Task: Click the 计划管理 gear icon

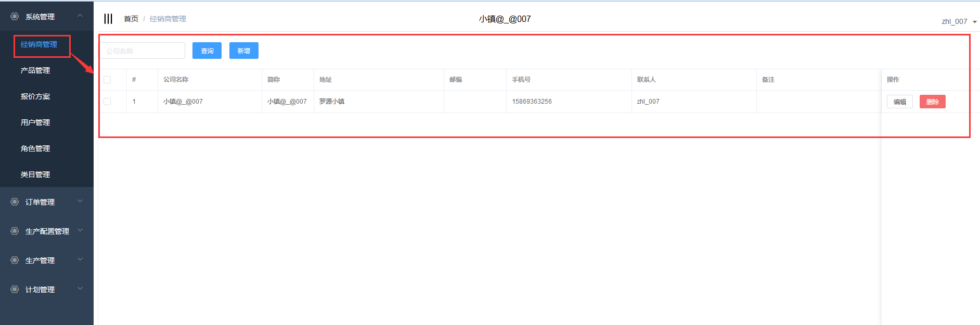Action: pyautogui.click(x=15, y=289)
